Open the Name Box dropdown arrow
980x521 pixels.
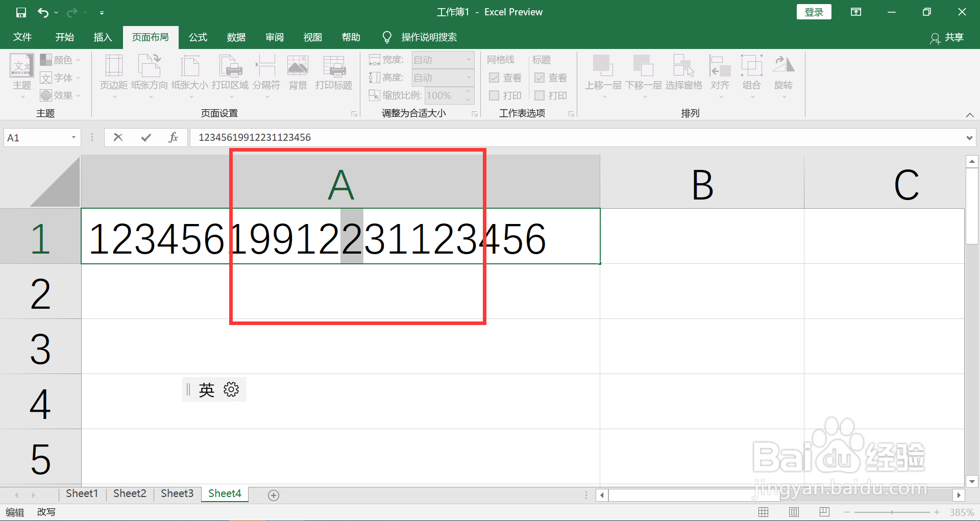click(x=73, y=137)
